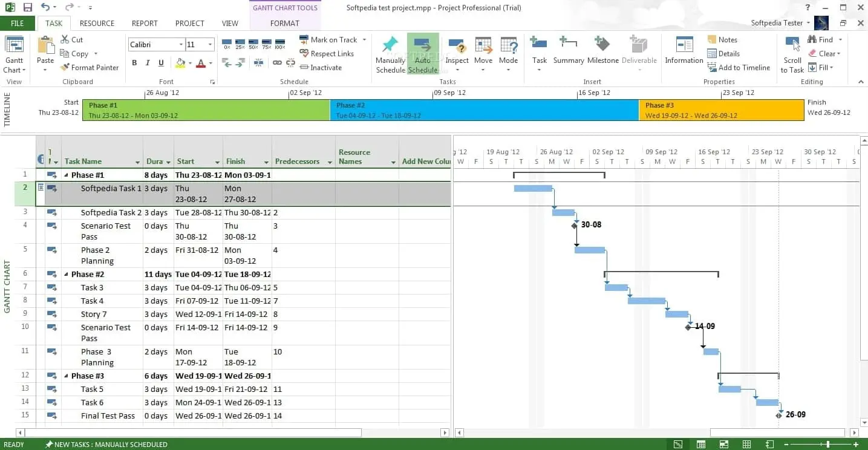Switch to the REPORT tab

(x=145, y=23)
